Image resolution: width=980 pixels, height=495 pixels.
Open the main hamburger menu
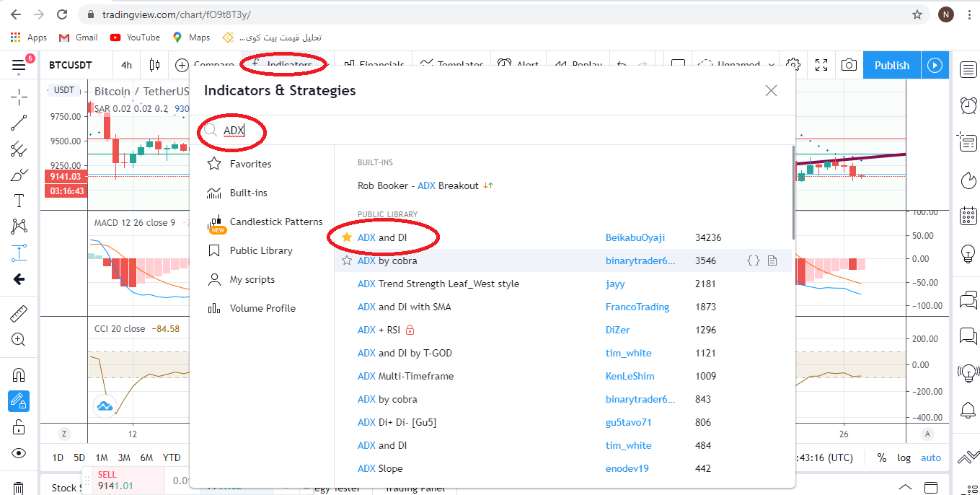point(19,66)
